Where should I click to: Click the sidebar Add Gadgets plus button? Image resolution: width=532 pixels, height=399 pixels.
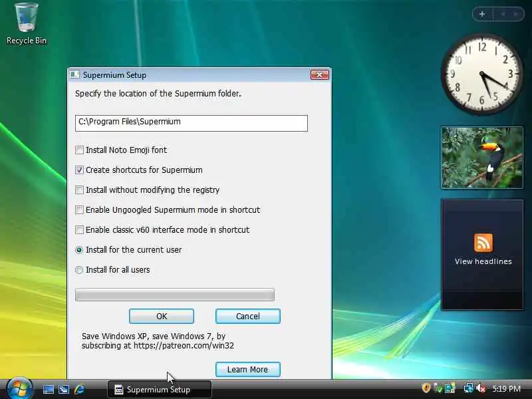(482, 14)
